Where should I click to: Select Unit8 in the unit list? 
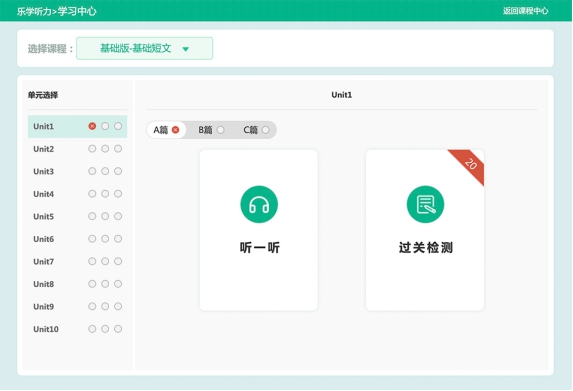pyautogui.click(x=77, y=284)
